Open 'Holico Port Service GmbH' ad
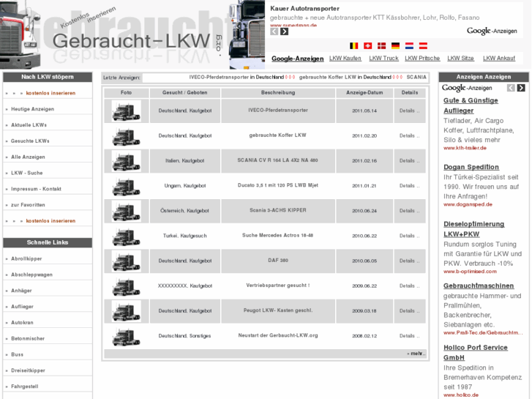This screenshot has width=532, height=399. tap(476, 352)
